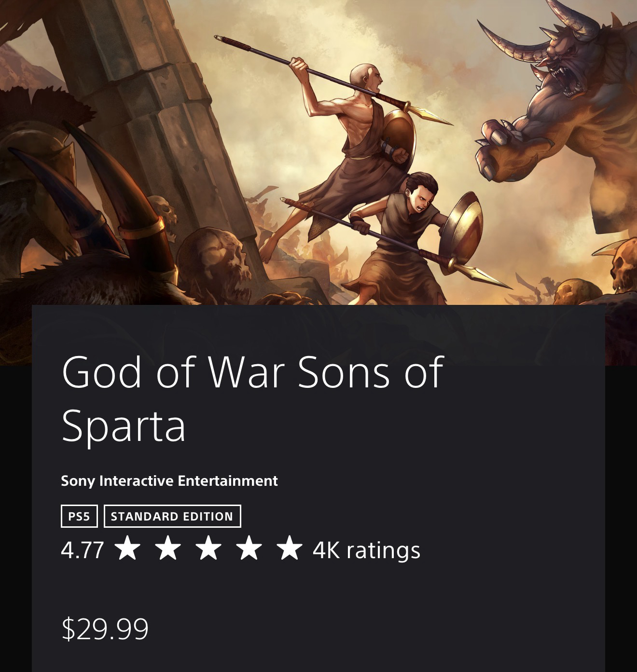This screenshot has width=637, height=672.
Task: Open the 4K ratings link
Action: 366,550
